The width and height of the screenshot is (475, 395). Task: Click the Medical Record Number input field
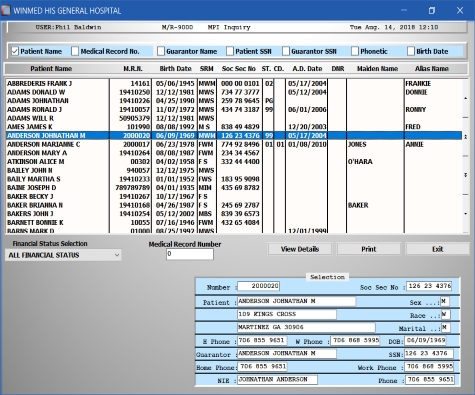[x=190, y=254]
